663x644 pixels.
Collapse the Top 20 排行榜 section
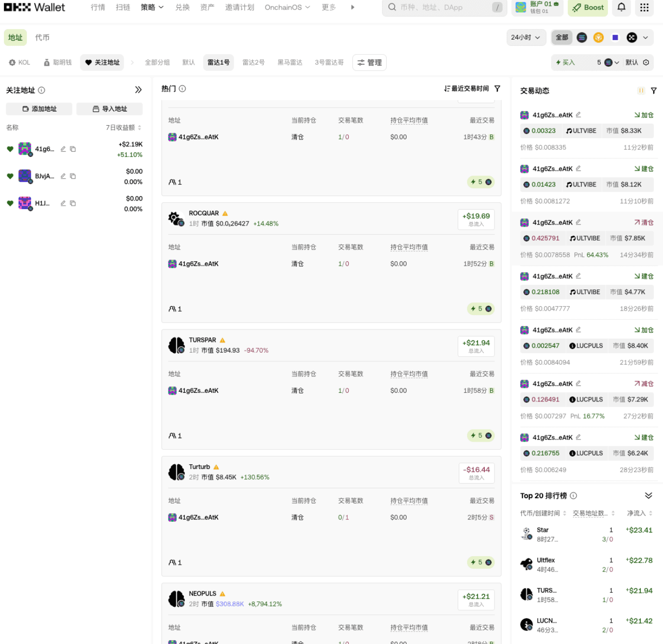[648, 496]
